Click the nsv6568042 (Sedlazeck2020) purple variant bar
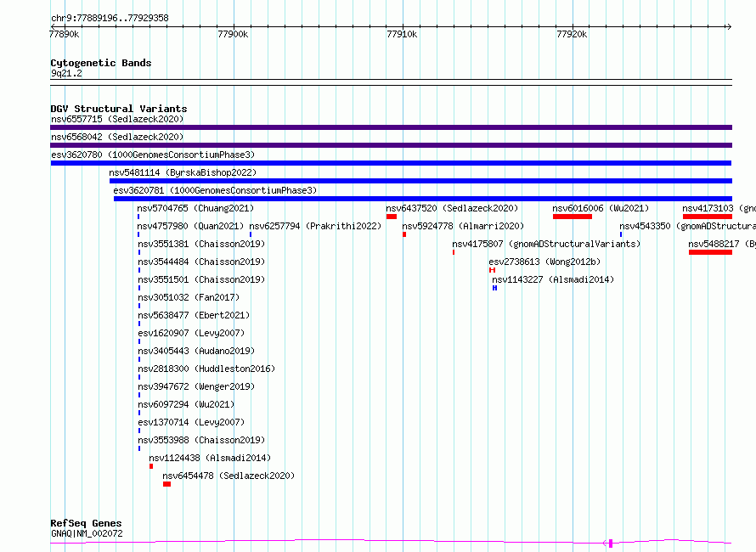Image resolution: width=756 pixels, height=552 pixels. click(x=391, y=145)
